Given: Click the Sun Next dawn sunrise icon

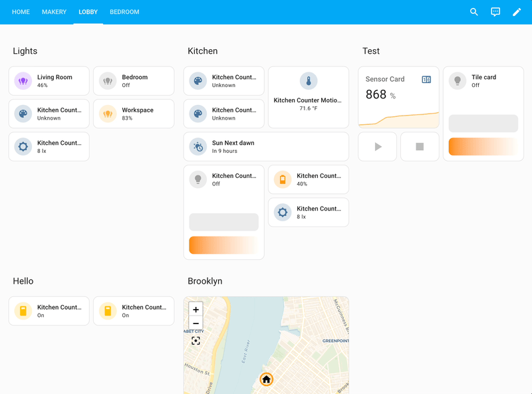Looking at the screenshot, I should [197, 146].
